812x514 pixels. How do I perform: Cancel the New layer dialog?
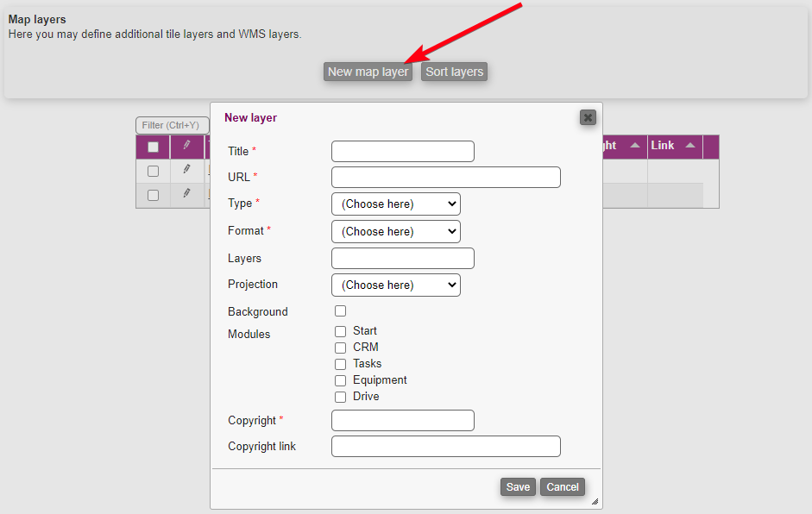point(562,487)
